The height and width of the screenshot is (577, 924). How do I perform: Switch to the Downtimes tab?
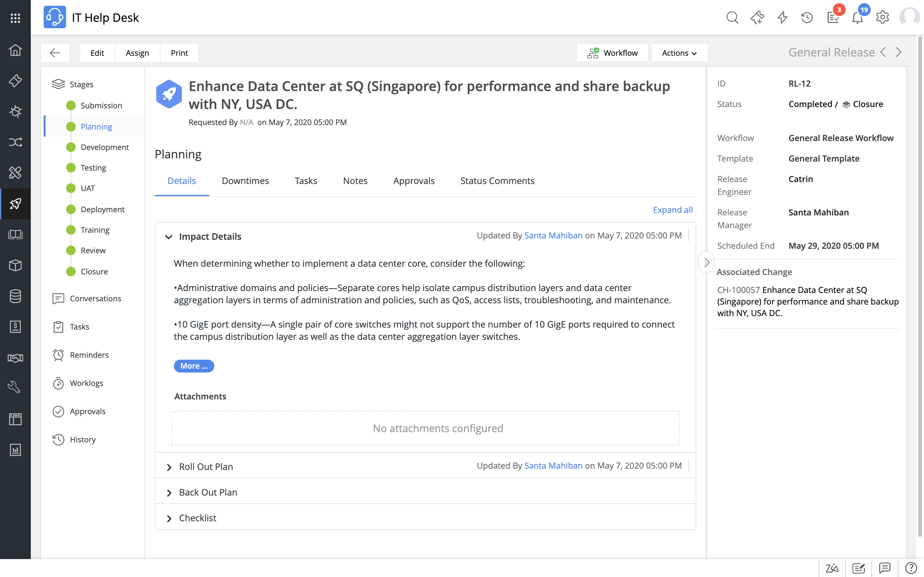(245, 181)
